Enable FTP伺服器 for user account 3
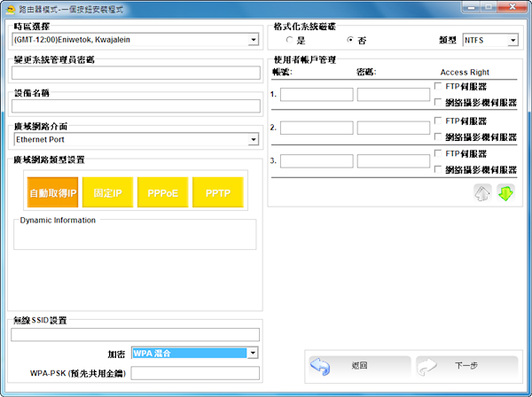Screen dimensions: 532x397 (438, 153)
